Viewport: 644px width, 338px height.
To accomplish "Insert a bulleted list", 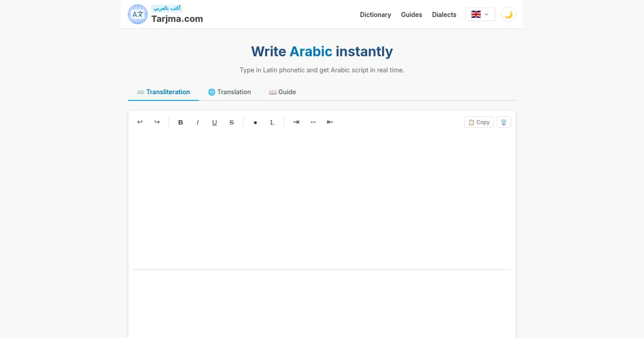I will tap(255, 122).
